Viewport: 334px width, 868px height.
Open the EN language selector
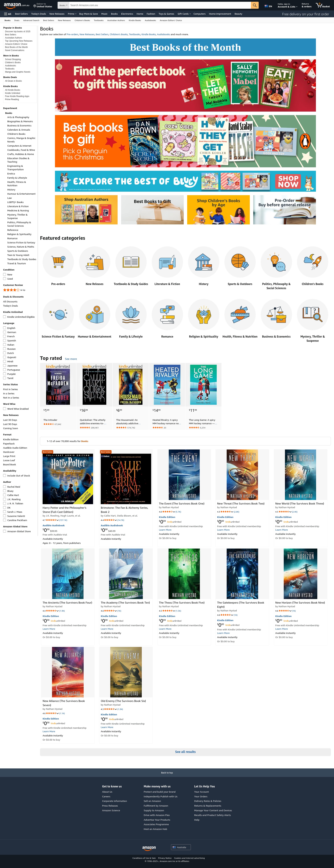click(x=268, y=6)
